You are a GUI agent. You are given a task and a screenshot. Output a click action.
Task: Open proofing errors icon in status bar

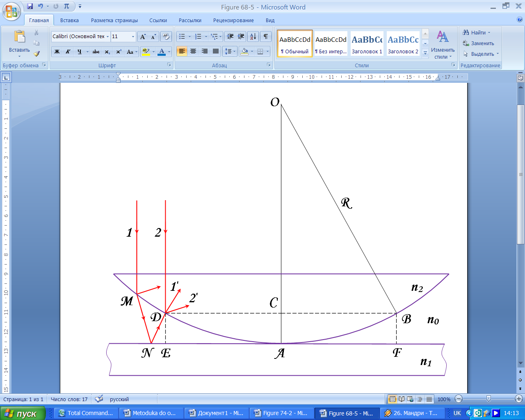coord(99,399)
